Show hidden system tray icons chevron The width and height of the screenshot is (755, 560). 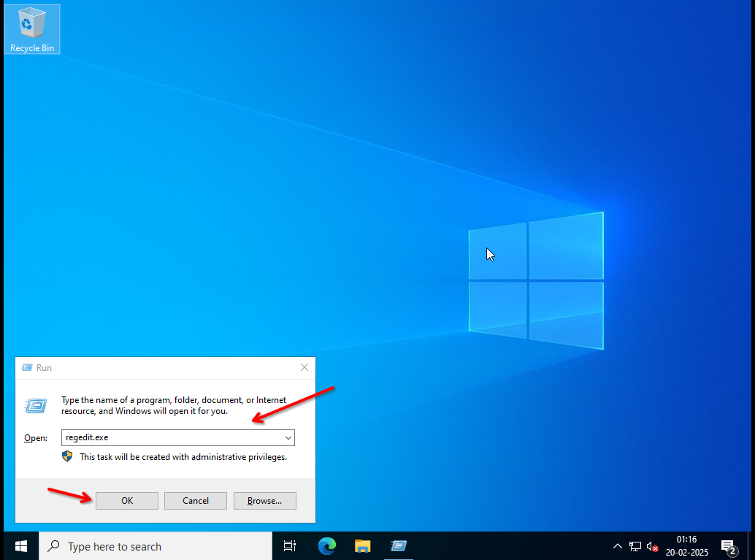click(618, 546)
